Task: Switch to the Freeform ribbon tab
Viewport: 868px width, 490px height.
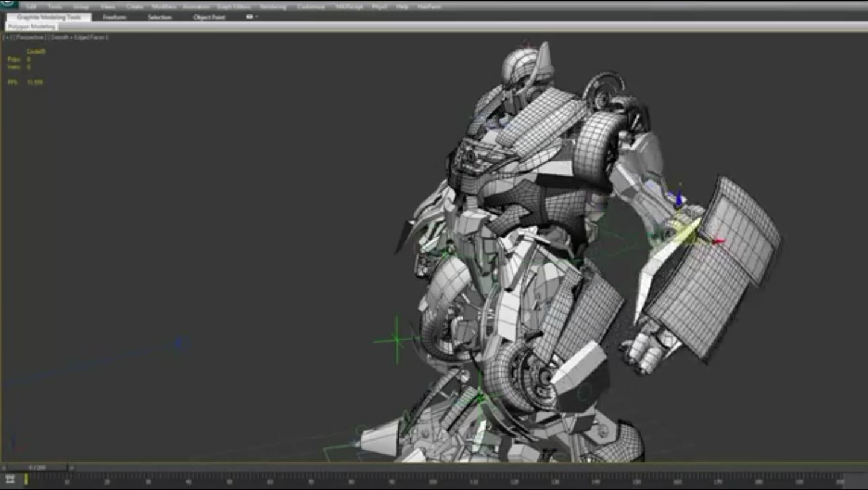Action: tap(114, 17)
